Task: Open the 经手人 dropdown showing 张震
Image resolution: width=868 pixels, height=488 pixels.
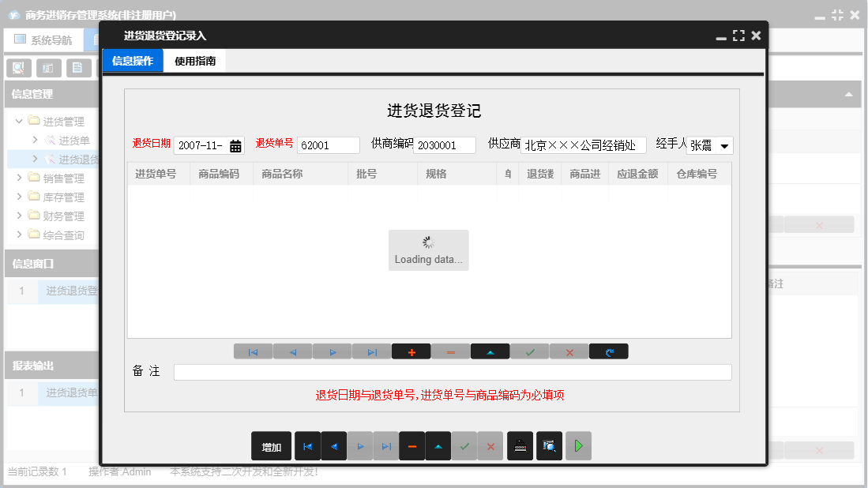Action: click(724, 145)
